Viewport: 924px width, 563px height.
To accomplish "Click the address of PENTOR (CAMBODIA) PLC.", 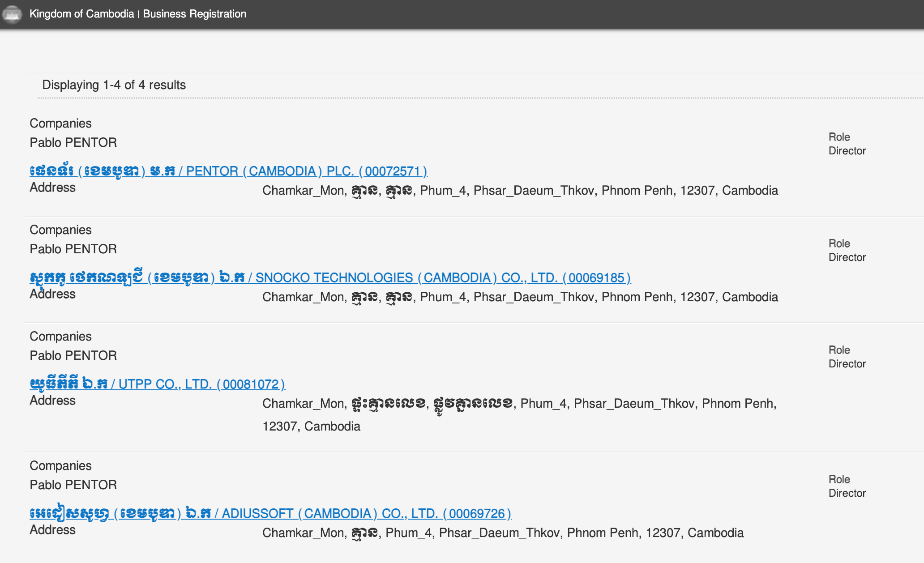I will pyautogui.click(x=520, y=191).
